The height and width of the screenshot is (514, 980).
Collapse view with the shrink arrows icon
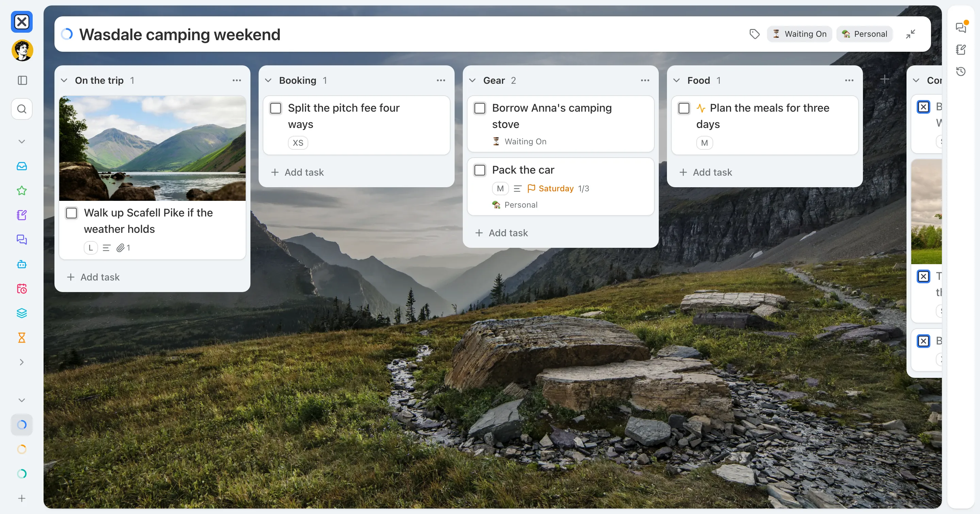click(x=910, y=34)
